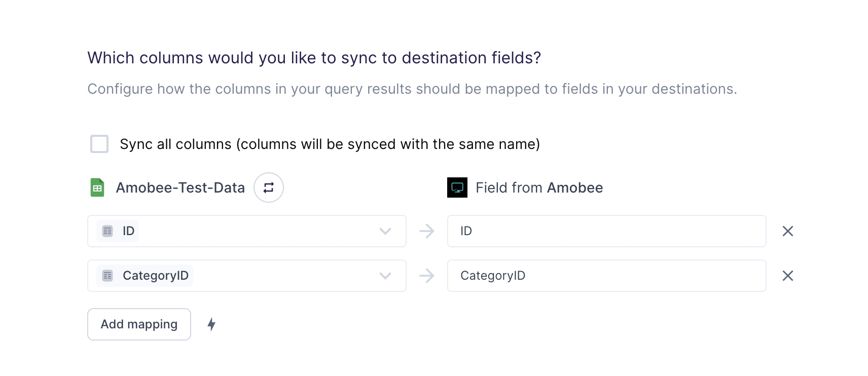Click the column-type icon in ID chip
This screenshot has height=376, width=868.
(107, 231)
